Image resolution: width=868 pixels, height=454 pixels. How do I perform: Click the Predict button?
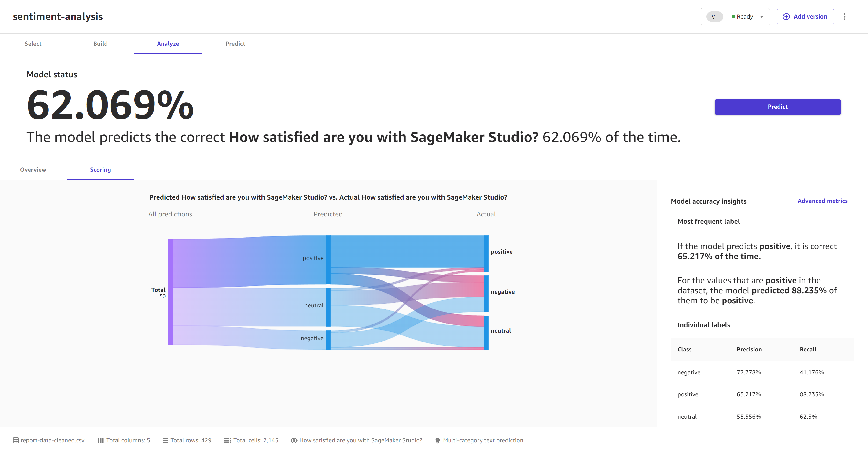click(x=778, y=107)
